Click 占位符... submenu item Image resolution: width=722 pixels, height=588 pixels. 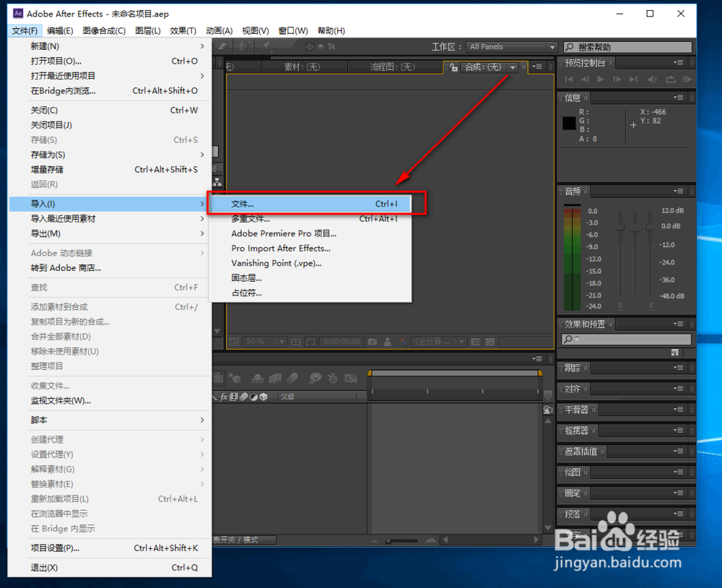pyautogui.click(x=310, y=293)
